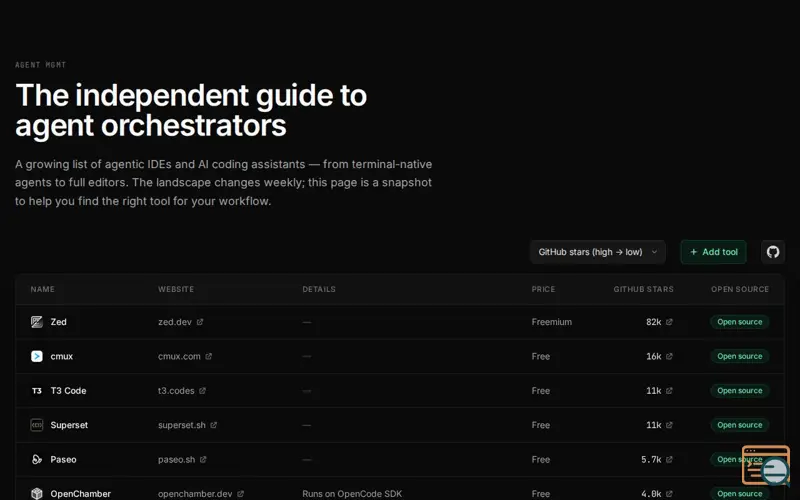
Task: Click 'Runs on OpenCode SDK' details text
Action: point(352,494)
